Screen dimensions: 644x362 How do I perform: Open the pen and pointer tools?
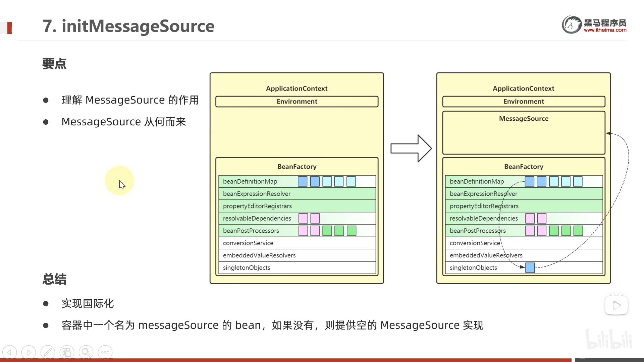click(48, 352)
